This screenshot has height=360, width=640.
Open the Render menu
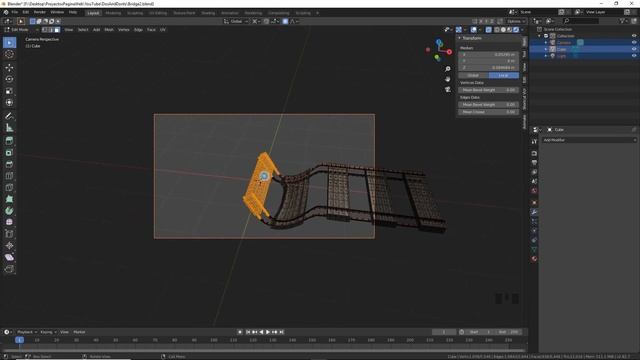40,13
